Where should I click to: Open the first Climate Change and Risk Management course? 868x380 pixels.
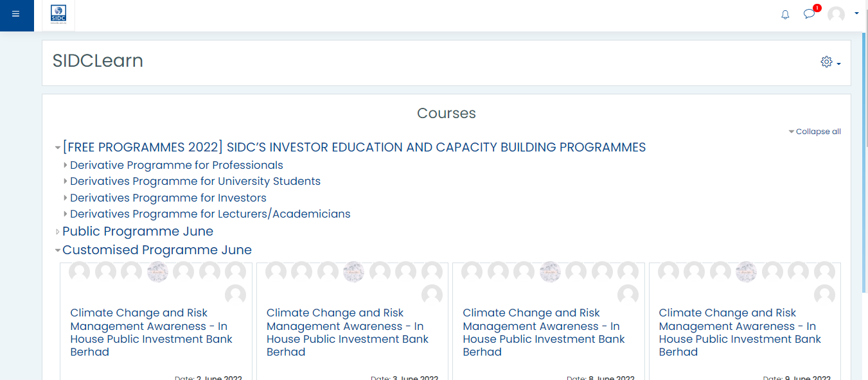pos(151,332)
